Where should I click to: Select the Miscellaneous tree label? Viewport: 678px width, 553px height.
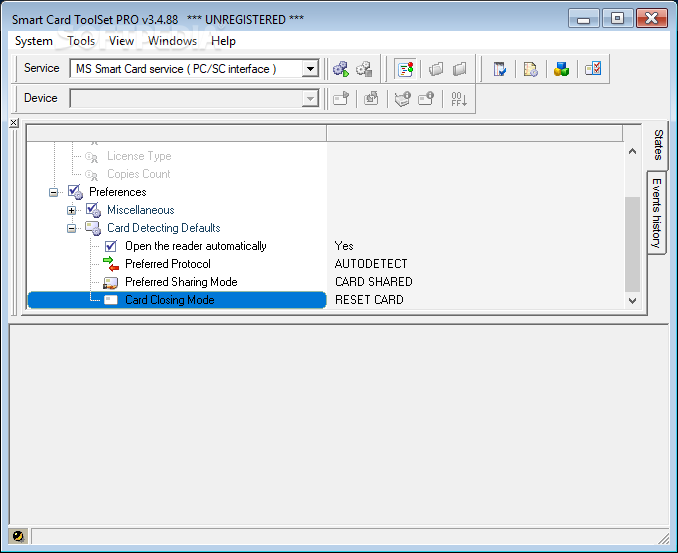tap(141, 210)
